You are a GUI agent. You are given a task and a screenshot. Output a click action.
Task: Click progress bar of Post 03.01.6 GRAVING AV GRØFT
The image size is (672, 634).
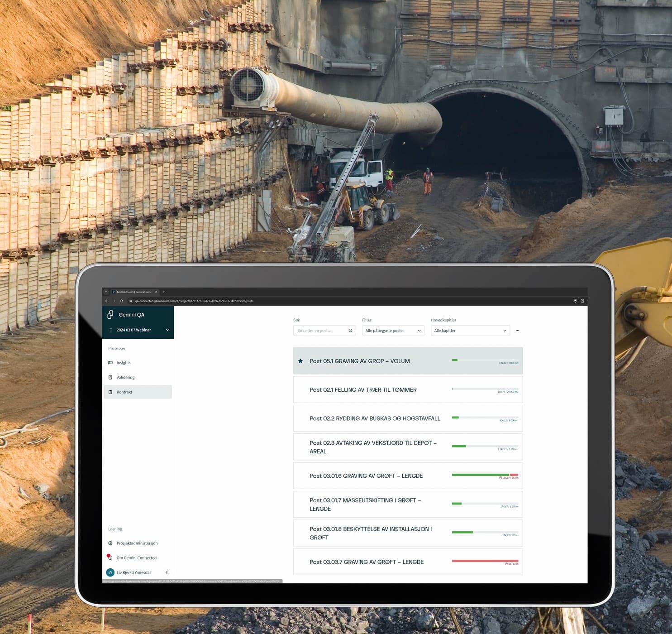coord(485,475)
